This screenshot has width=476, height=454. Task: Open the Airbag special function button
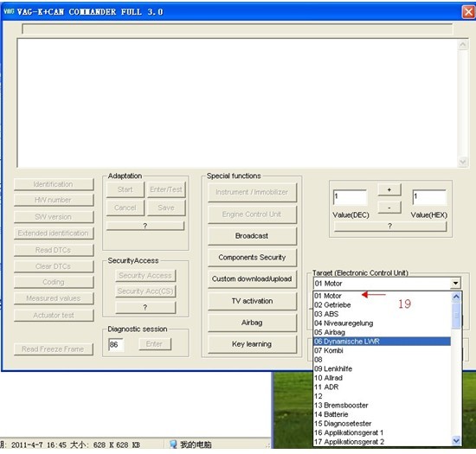(x=252, y=323)
